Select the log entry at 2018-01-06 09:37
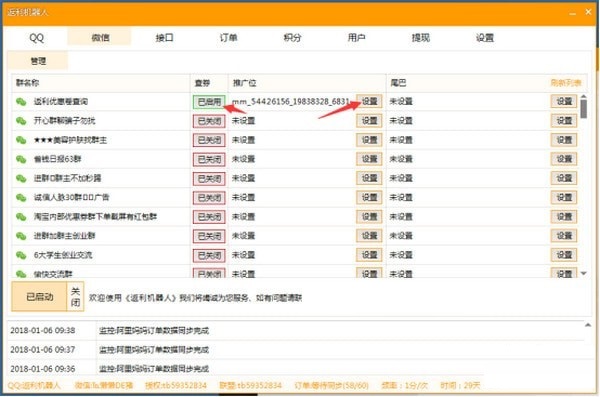This screenshot has width=600, height=397. (296, 350)
